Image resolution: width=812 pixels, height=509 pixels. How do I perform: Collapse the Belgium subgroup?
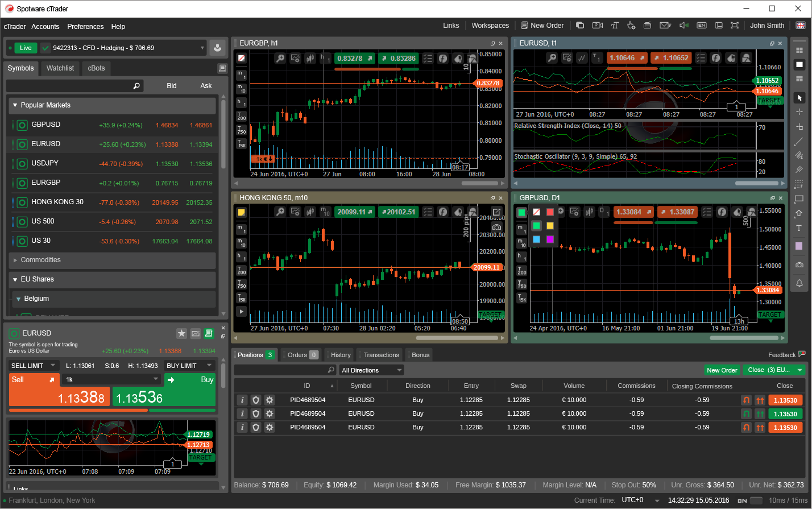click(114, 299)
